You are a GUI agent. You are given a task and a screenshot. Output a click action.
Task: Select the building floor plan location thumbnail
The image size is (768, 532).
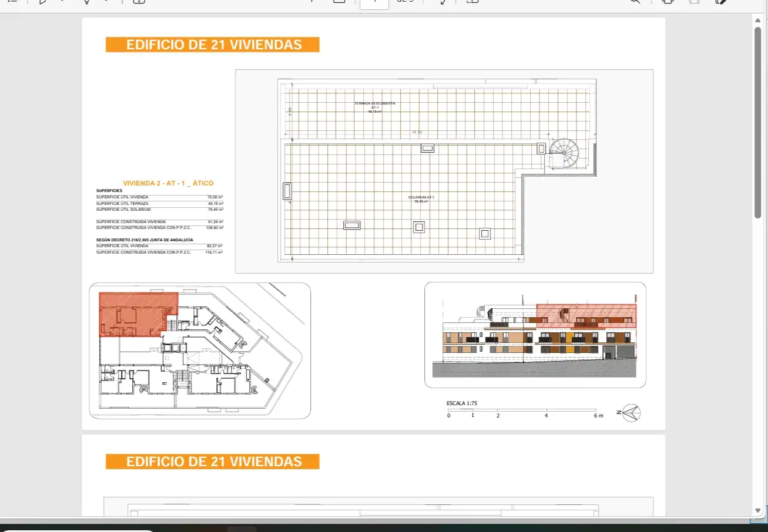coord(200,351)
